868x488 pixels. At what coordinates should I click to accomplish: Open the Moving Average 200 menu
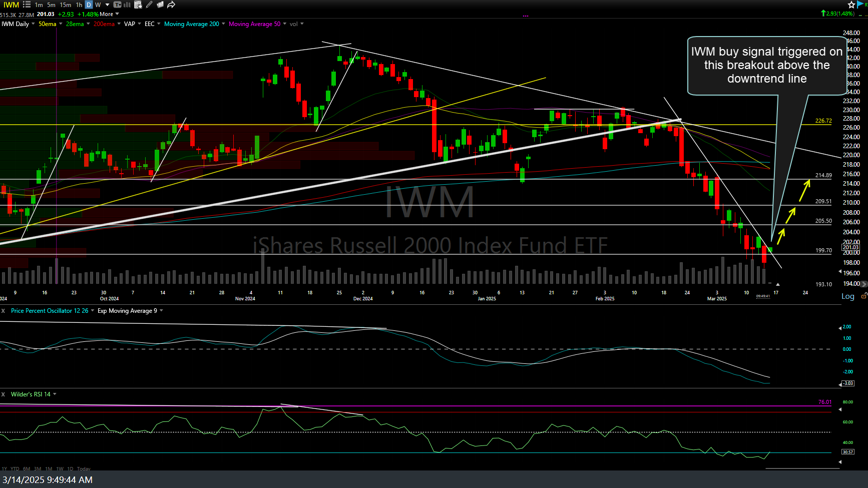pos(192,24)
